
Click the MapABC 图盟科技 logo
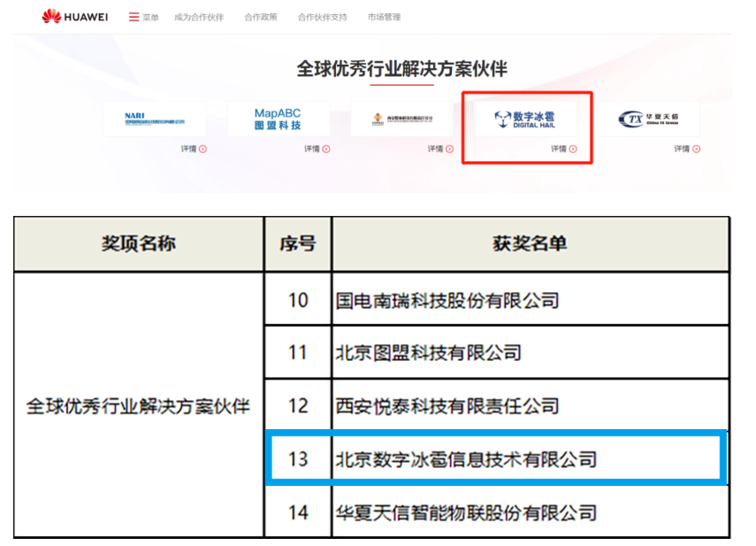coord(278,119)
